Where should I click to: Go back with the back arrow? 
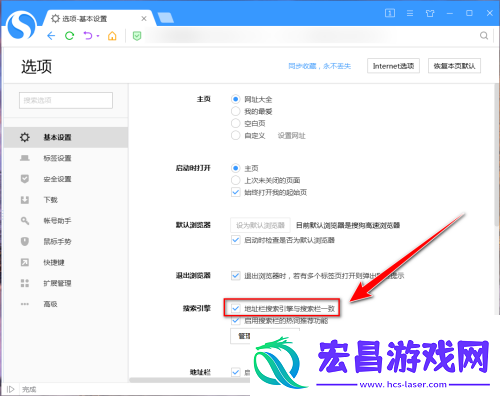tap(51, 36)
